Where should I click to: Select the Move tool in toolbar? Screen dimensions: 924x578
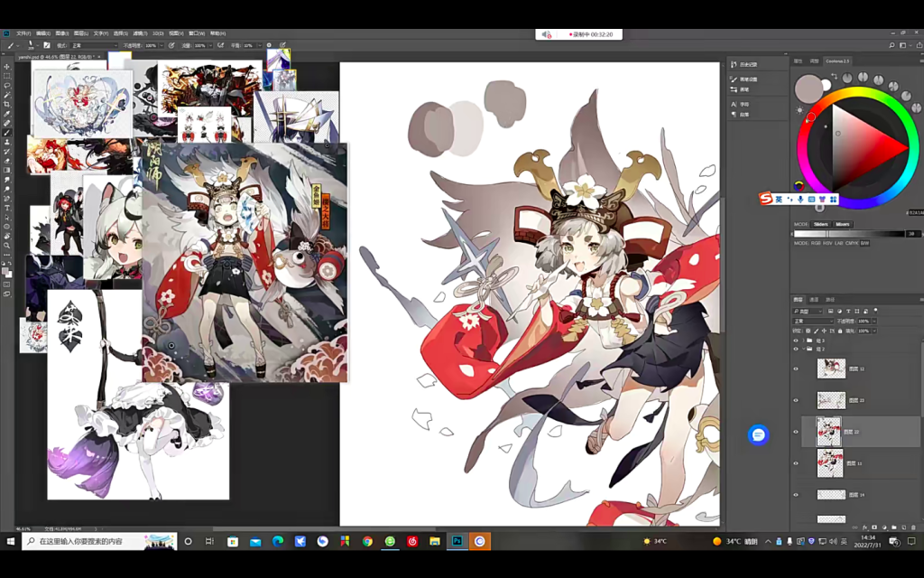pos(7,67)
